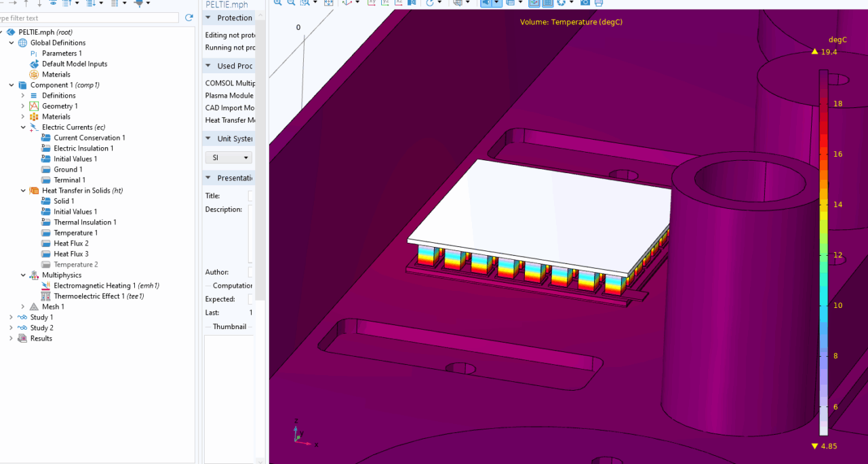Click the Global Definitions globe icon

tap(23, 43)
